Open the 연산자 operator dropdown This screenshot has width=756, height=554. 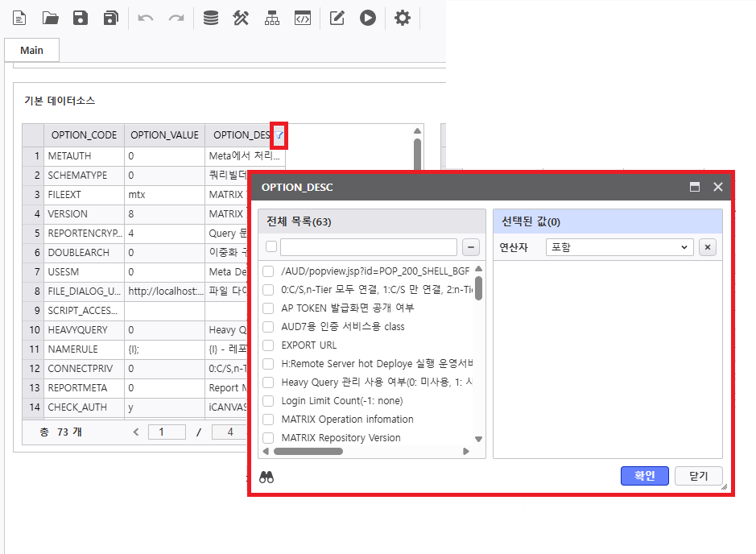click(618, 247)
